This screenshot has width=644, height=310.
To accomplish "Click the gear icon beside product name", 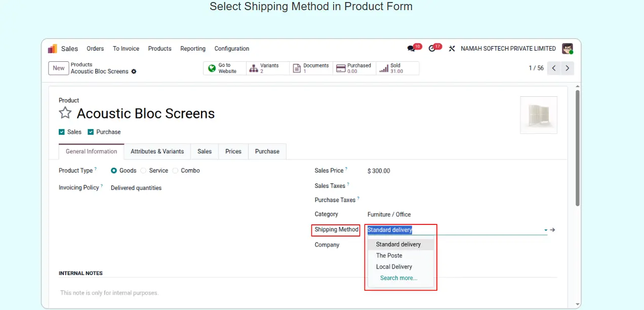I will (x=134, y=71).
